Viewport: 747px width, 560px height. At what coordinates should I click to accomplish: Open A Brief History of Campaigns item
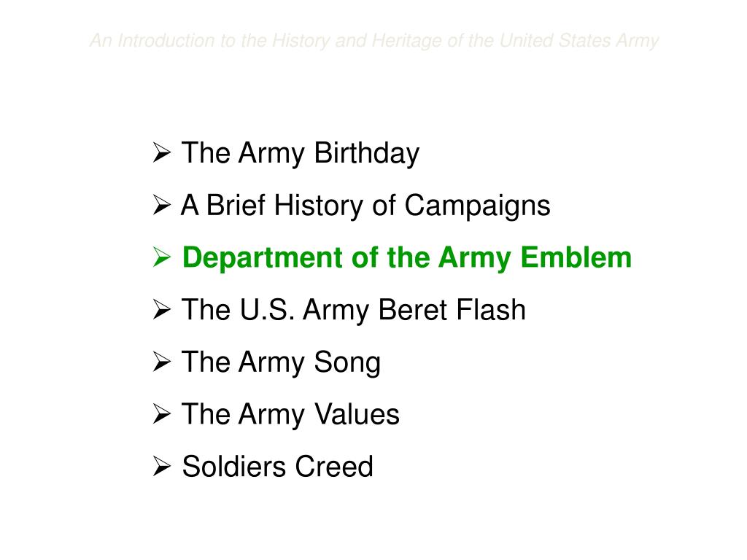pyautogui.click(x=365, y=206)
